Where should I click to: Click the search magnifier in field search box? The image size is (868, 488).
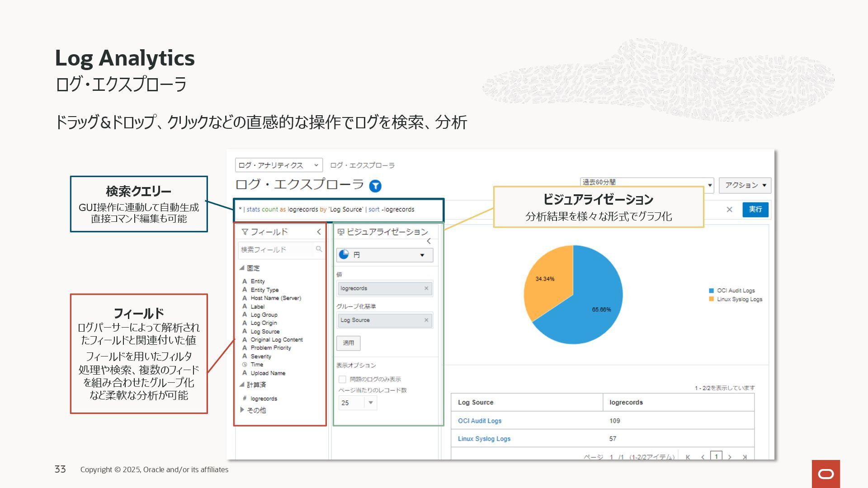pyautogui.click(x=319, y=249)
